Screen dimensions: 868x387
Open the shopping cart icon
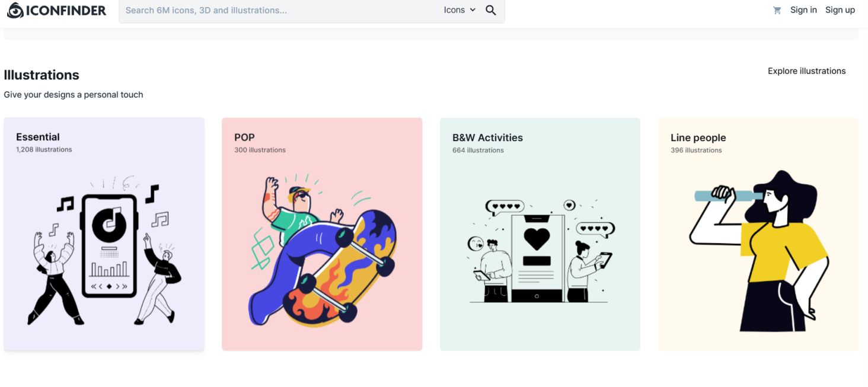(x=777, y=10)
